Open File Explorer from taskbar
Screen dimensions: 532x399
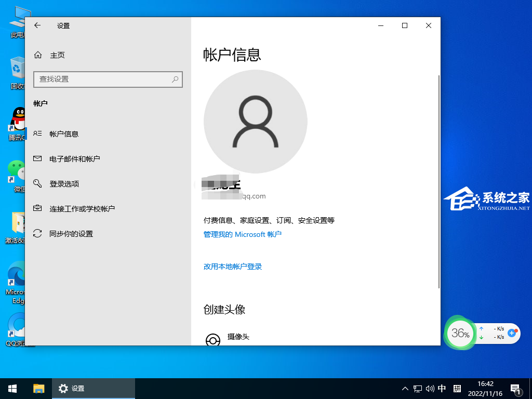[39, 388]
